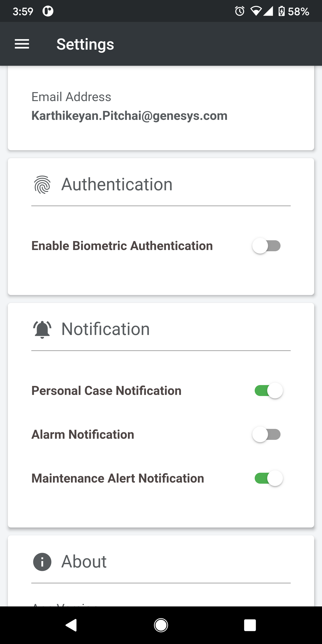Screen dimensions: 322x644
Task: Select the Settings title in header
Action: 85,44
